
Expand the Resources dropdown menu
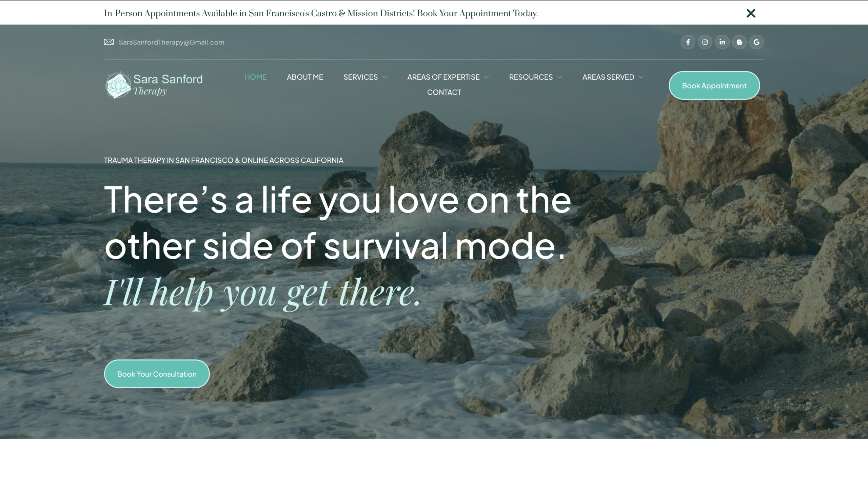click(x=535, y=77)
